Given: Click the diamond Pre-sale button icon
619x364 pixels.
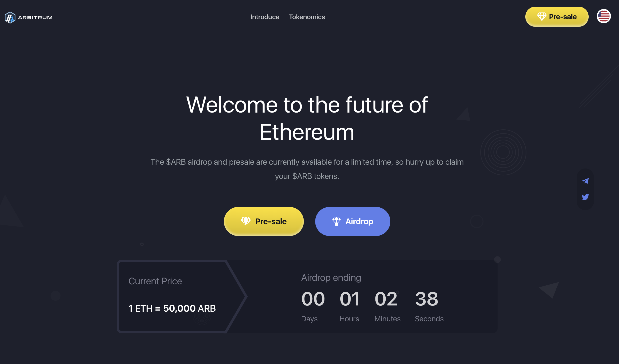Looking at the screenshot, I should click(x=245, y=221).
